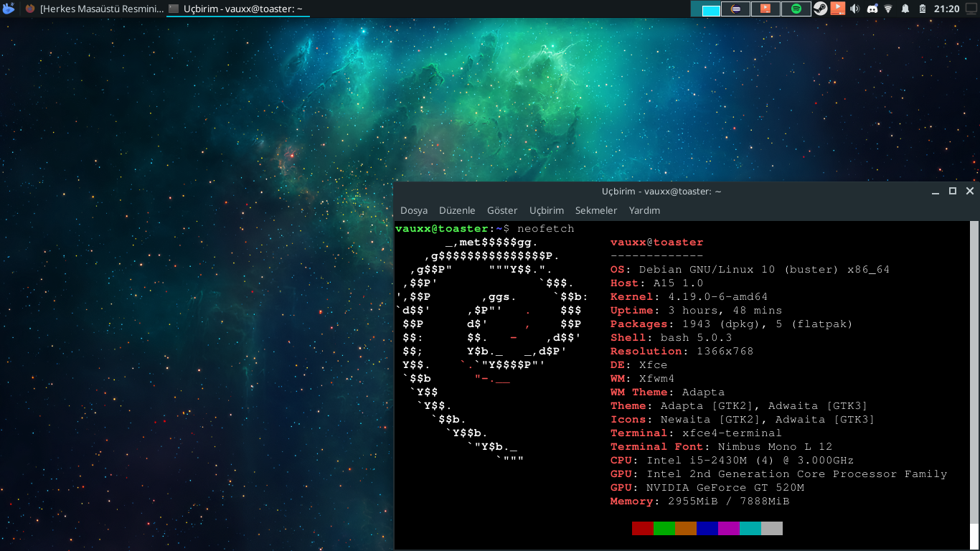Click the Terminal Font value 'Nimbus Mono L 12'
The height and width of the screenshot is (551, 980).
(776, 447)
